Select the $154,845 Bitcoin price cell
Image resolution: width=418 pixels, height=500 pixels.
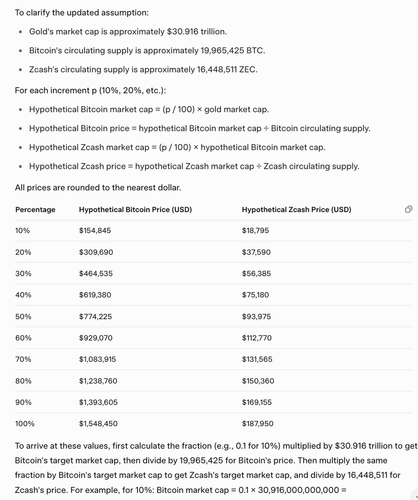coord(95,230)
